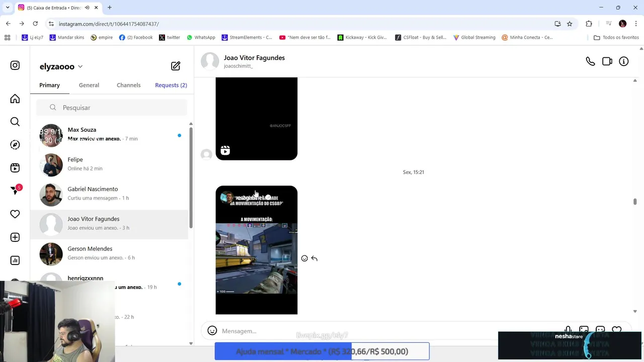
Task: Open Joao Vitor Fagundes profile from header
Action: point(254,58)
